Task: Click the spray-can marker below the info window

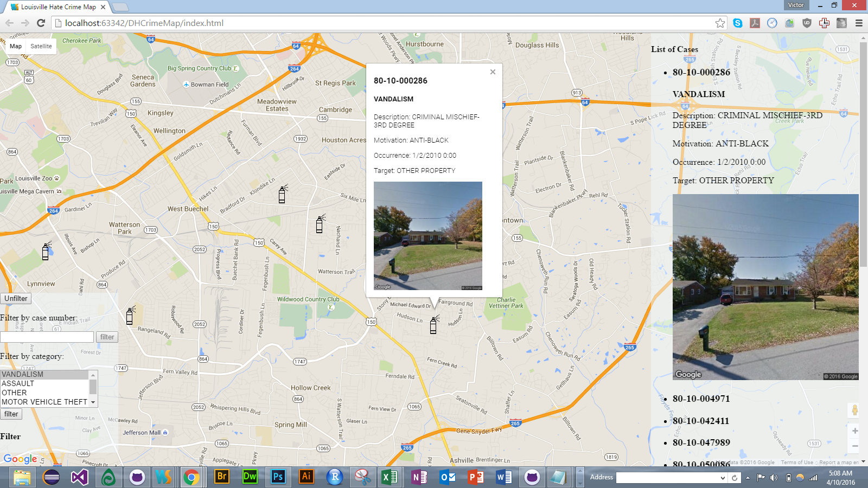Action: tap(433, 324)
